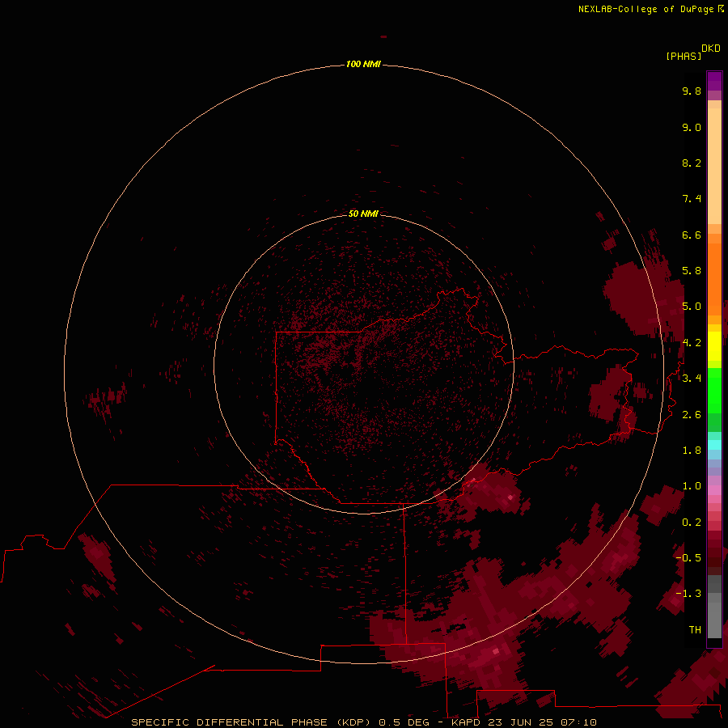The image size is (728, 728).
Task: Click the -0.5 value on the color scale
Action: click(x=688, y=558)
